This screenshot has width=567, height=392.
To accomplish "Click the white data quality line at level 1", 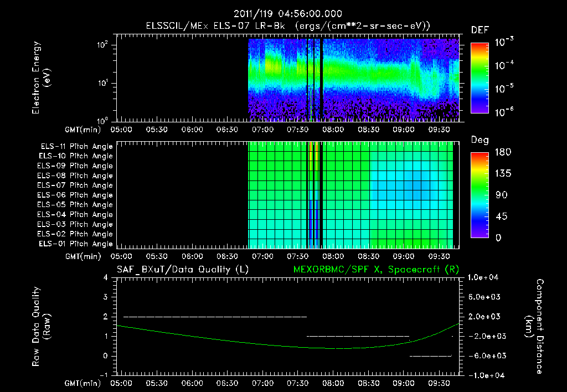I will tap(358, 336).
